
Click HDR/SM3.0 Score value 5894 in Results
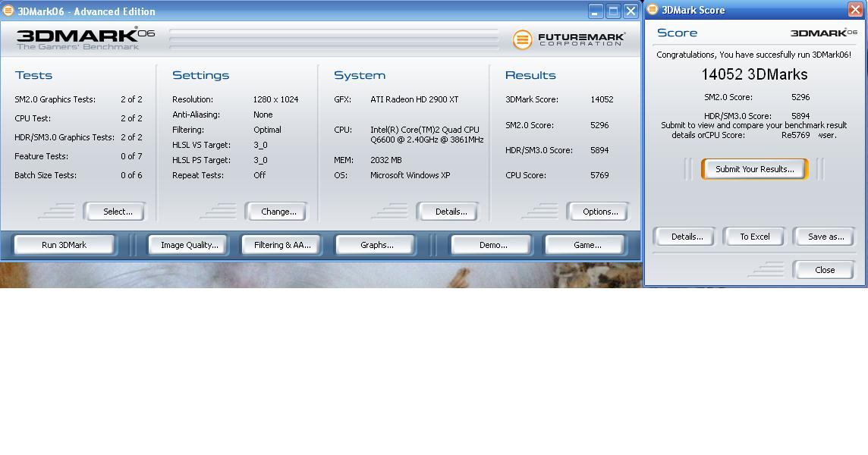(599, 150)
